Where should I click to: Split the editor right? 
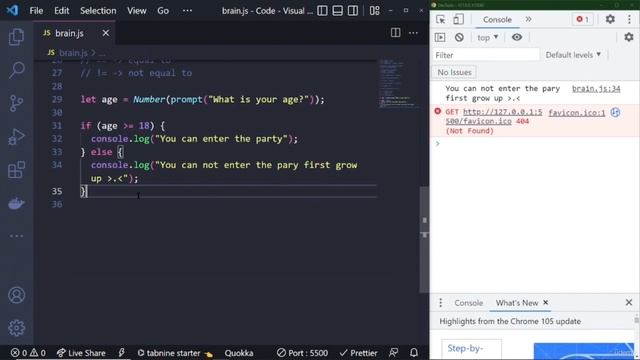(x=395, y=33)
